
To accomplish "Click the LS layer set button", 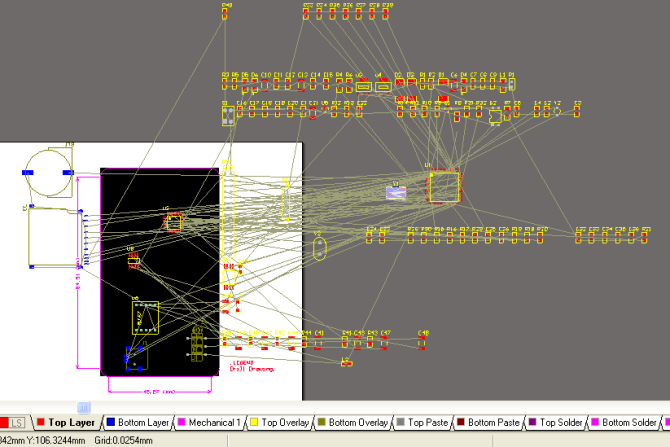I will (x=17, y=423).
